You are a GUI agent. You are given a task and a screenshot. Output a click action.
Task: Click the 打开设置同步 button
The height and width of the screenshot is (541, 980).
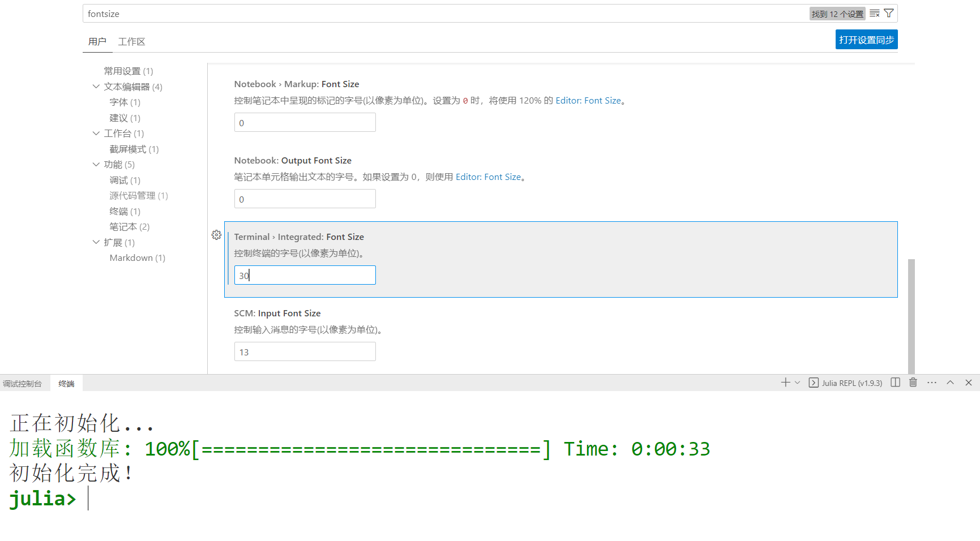click(866, 40)
